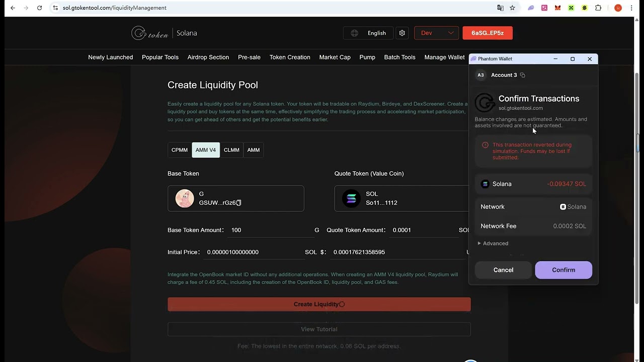Viewport: 644px width, 362px height.
Task: Select the AMM V4 pool type
Action: pos(206,150)
